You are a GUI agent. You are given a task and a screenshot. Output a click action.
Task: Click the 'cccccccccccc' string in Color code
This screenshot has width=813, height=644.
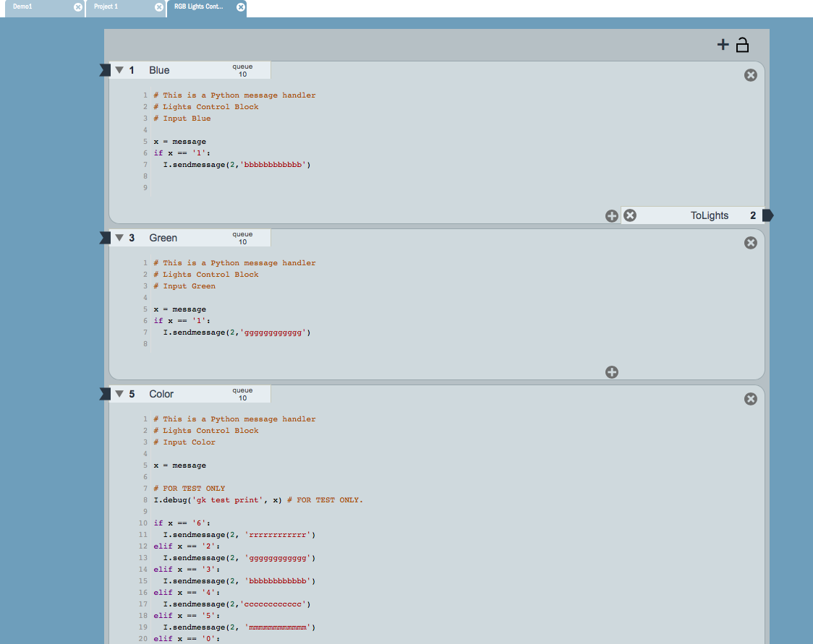[x=273, y=604]
